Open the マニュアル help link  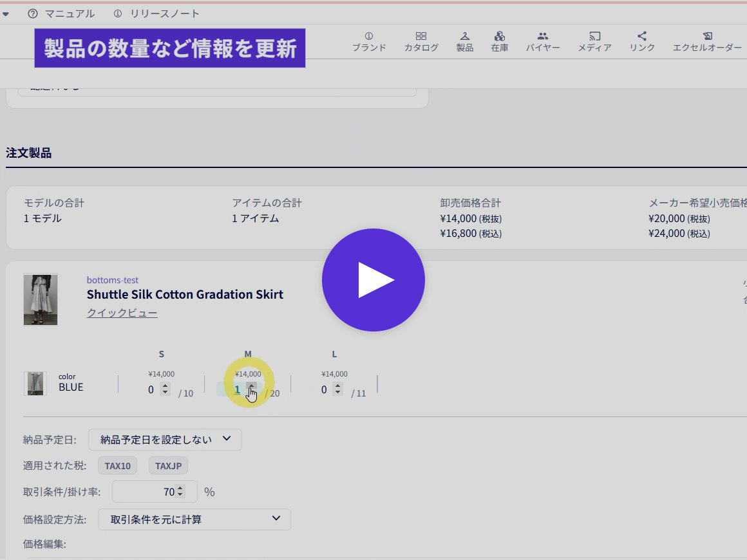click(61, 14)
